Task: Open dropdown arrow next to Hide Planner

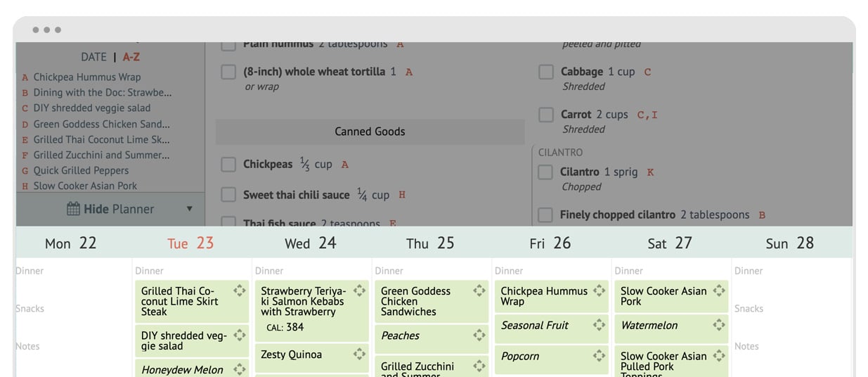Action: coord(189,209)
